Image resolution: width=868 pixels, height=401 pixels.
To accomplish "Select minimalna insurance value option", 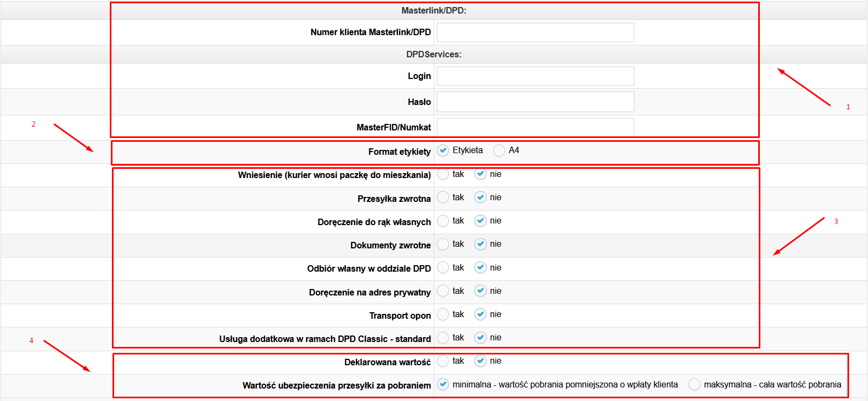I will coord(443,384).
